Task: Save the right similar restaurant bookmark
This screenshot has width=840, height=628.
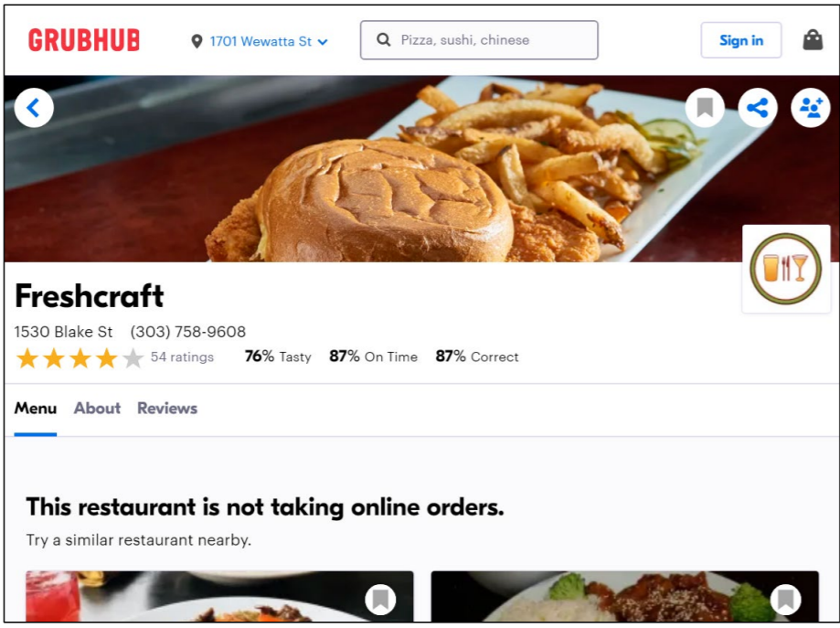Action: point(786,599)
